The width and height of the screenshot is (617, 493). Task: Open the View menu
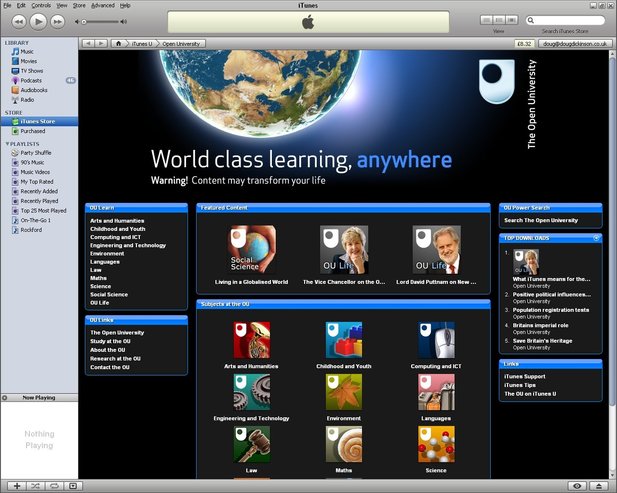[61, 6]
